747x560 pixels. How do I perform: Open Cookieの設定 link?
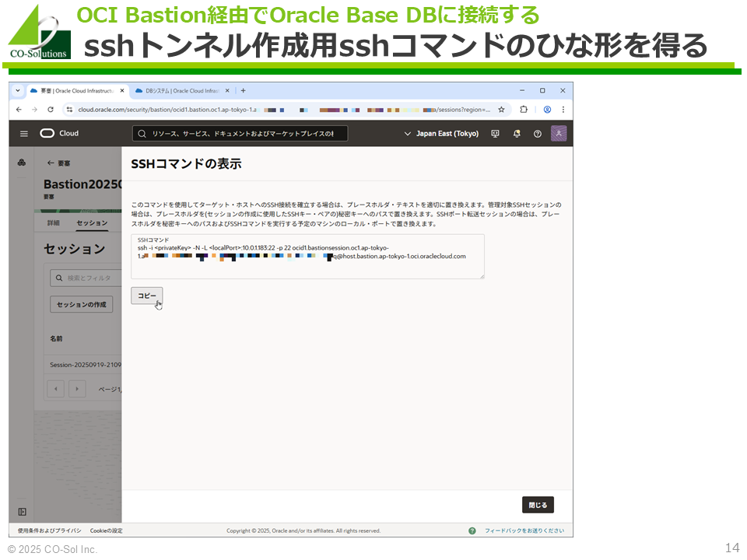tap(107, 530)
